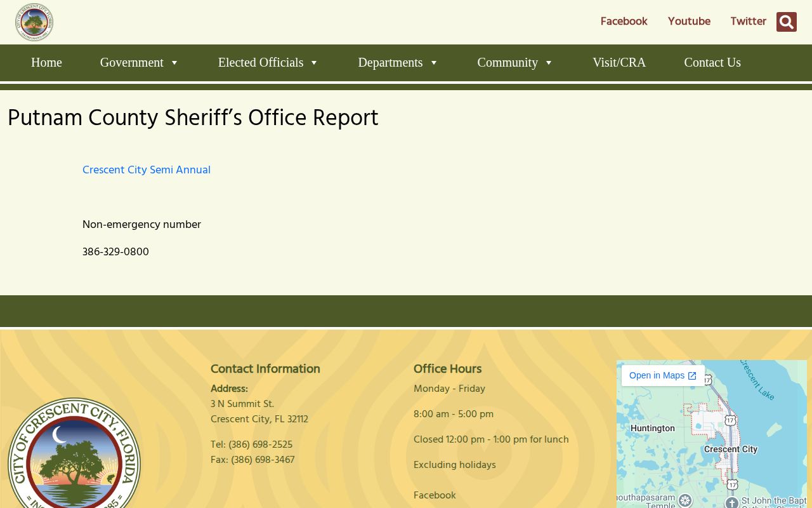
Task: Click the Contact Information heading
Action: 265,369
